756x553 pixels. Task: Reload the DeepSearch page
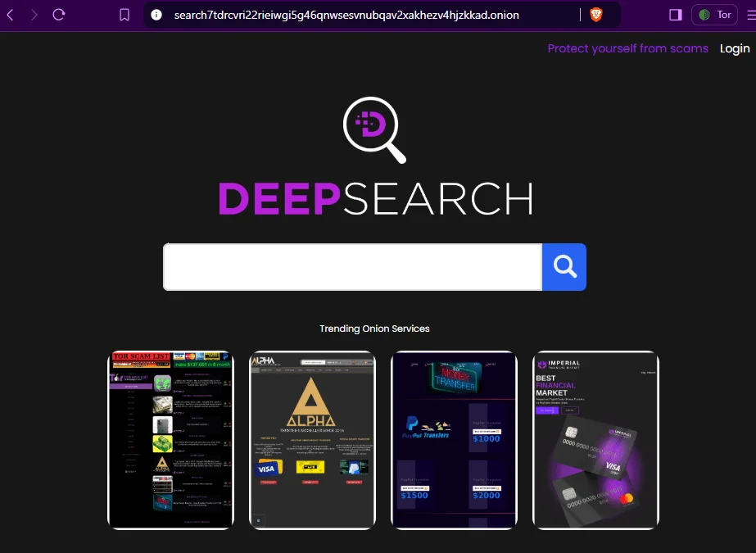pos(57,14)
